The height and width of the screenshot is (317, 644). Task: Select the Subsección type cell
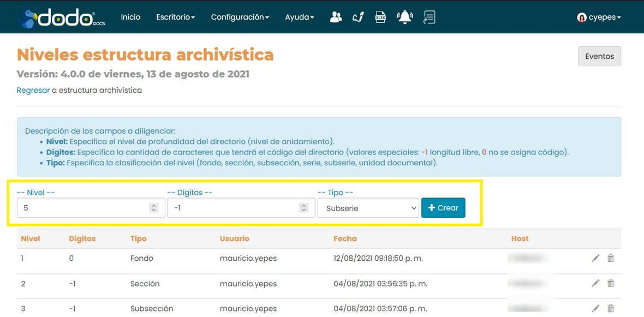pos(152,308)
